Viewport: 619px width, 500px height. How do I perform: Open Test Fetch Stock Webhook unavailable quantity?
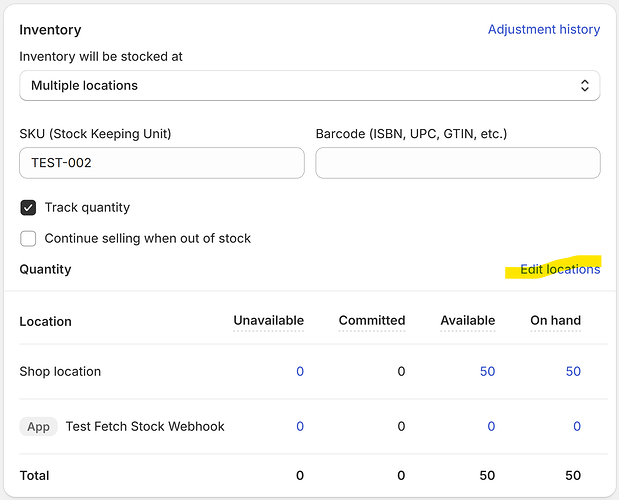299,426
